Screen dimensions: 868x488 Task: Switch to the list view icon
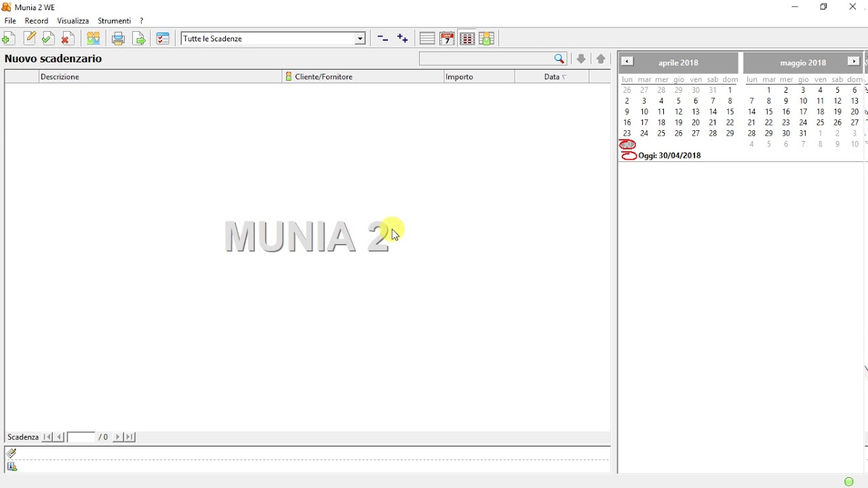(427, 39)
